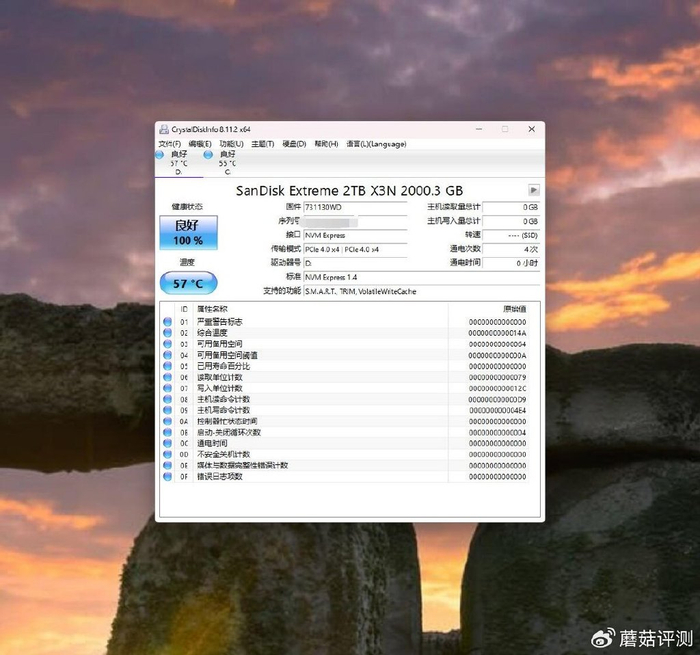
Task: Click the 主机读取量总计 value 0 GB
Action: coord(511,207)
